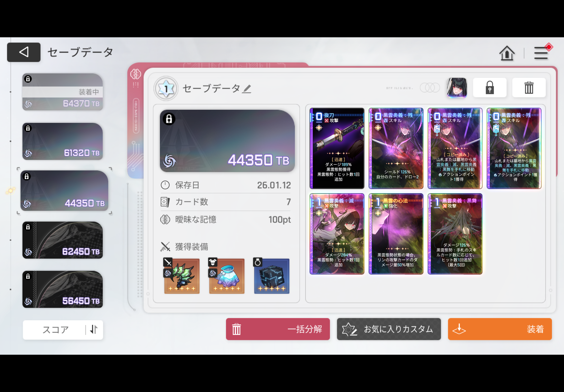Open the 黒雲の心法 card

[x=396, y=234]
